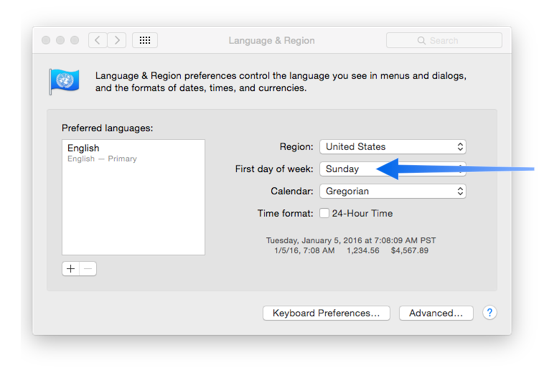
Task: Click the United Nations flag icon
Action: tap(64, 81)
